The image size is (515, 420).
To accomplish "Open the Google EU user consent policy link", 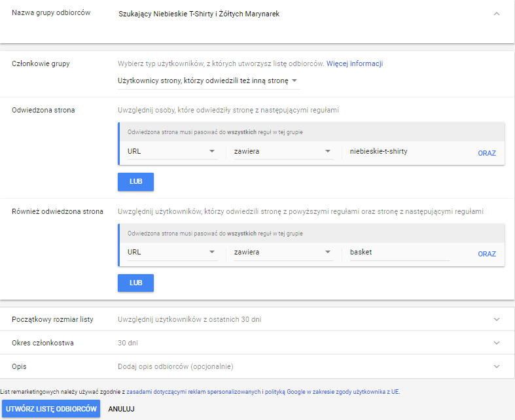I will (x=332, y=392).
